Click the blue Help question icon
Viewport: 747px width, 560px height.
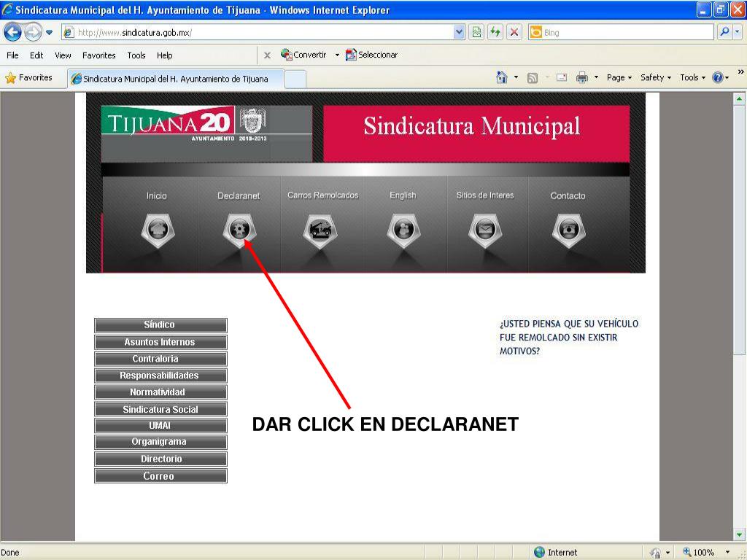pos(718,77)
